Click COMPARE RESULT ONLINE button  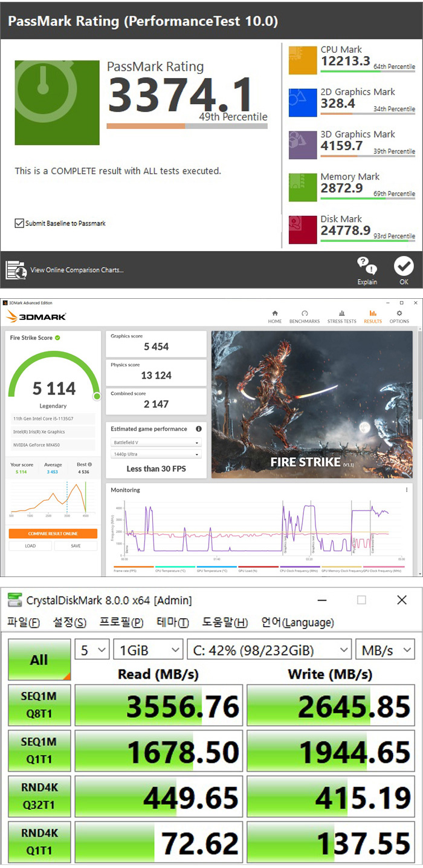53,534
